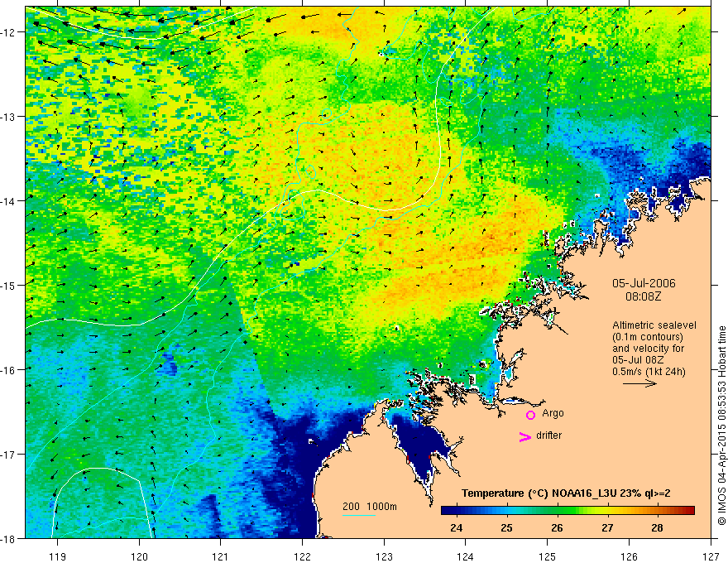This screenshot has height=563, width=728.
Task: Click the '05-Jul-2006' date label
Action: pyautogui.click(x=644, y=283)
